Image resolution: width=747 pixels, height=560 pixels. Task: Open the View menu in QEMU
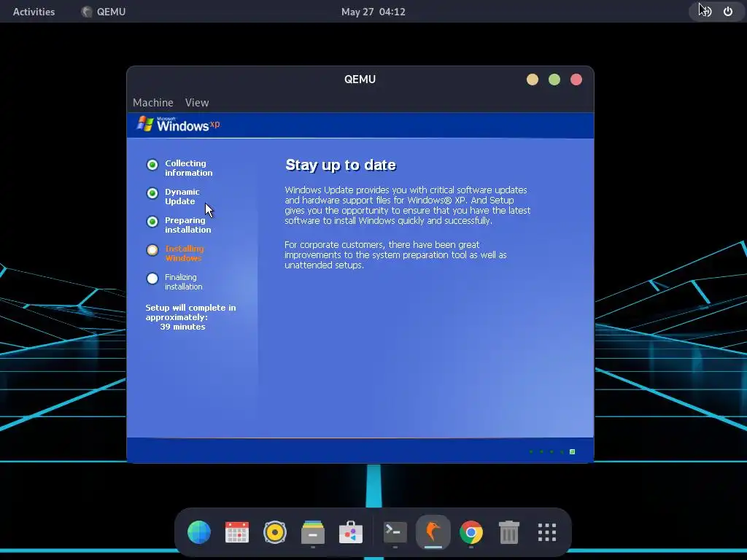tap(197, 102)
